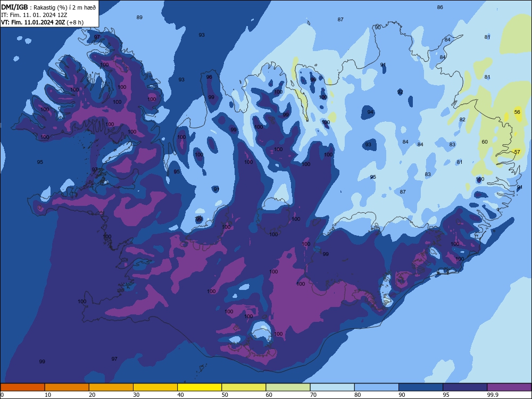
Task: Click the 'IT: Fim. 11. 01. 2024 12Z' line
Action: pyautogui.click(x=34, y=15)
